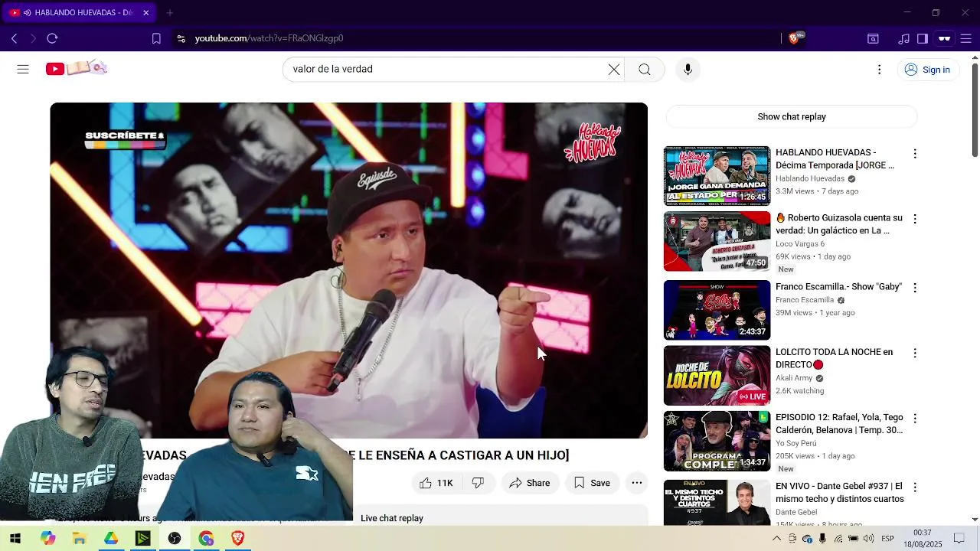The width and height of the screenshot is (980, 551).
Task: Open a new browser tab
Action: [x=170, y=12]
